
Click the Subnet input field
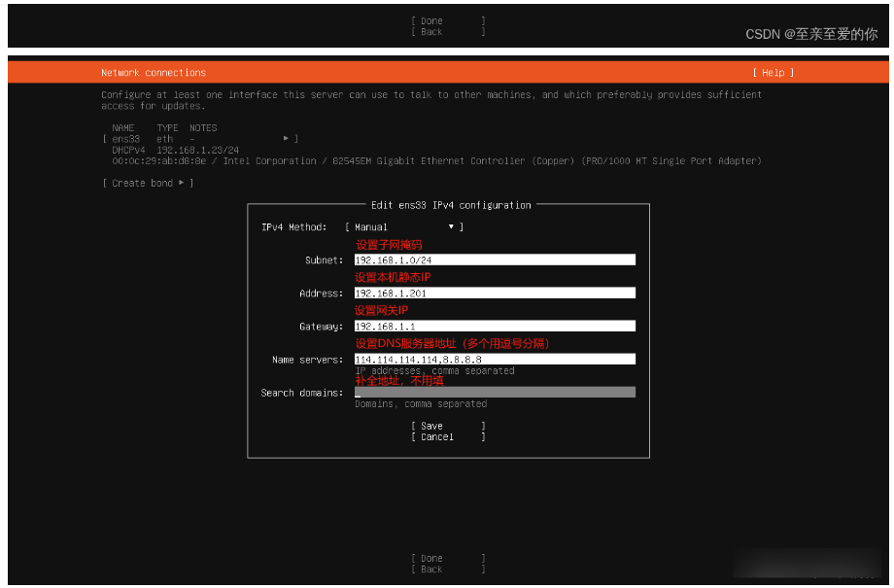coord(494,260)
